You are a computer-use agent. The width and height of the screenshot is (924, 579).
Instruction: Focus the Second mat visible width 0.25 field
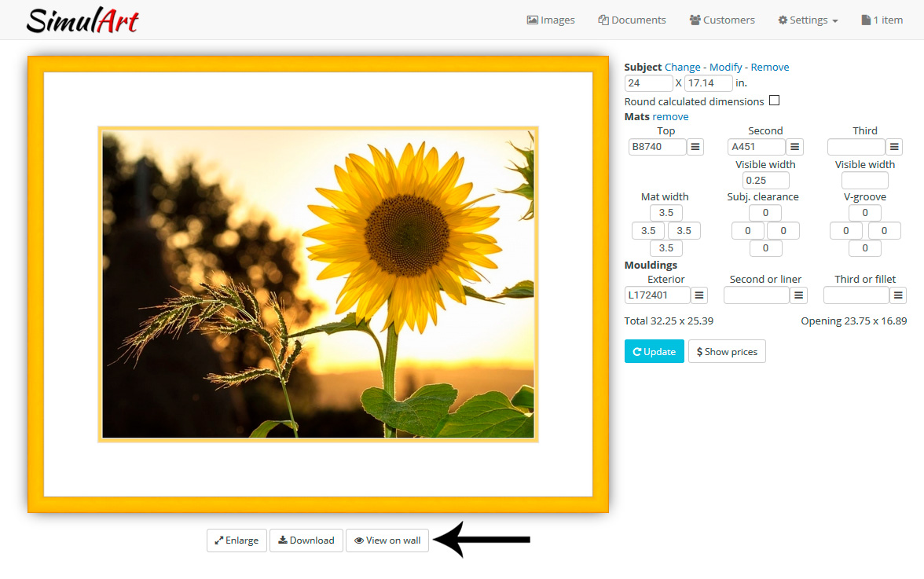pos(765,180)
